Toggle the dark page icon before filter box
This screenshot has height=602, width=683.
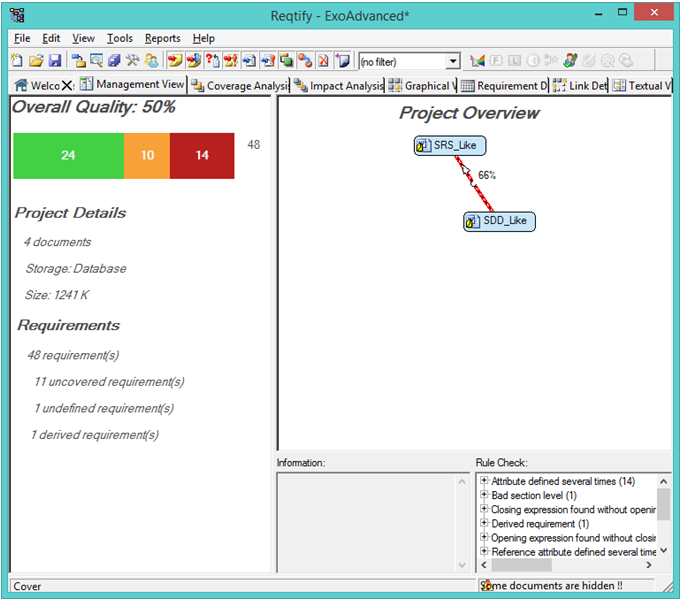342,60
